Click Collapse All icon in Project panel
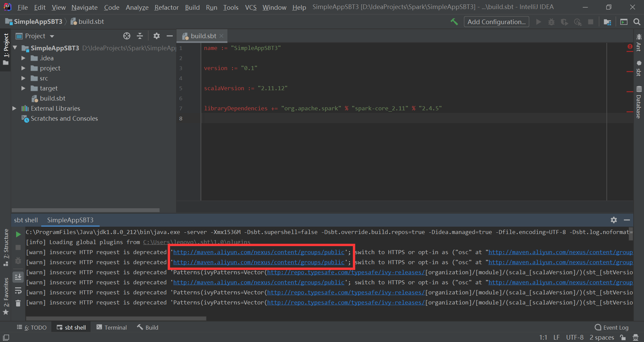Image resolution: width=644 pixels, height=342 pixels. pos(140,36)
